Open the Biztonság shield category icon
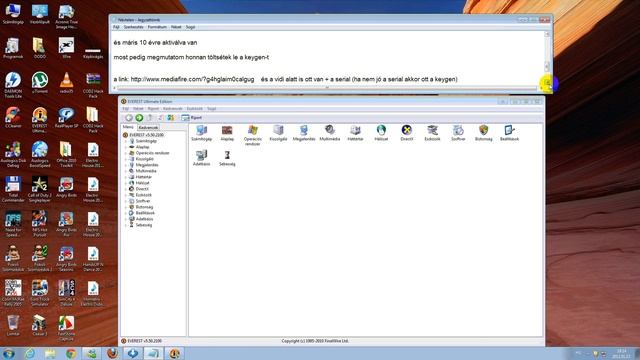 tap(484, 133)
